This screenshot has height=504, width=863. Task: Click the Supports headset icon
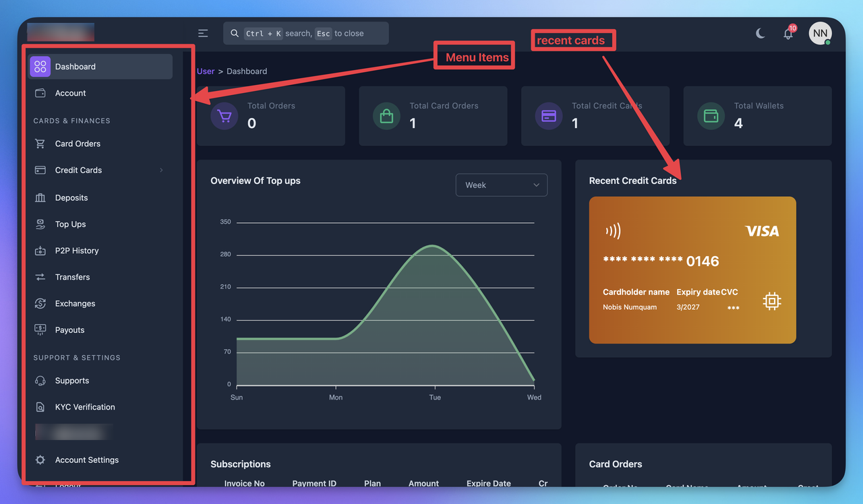40,381
